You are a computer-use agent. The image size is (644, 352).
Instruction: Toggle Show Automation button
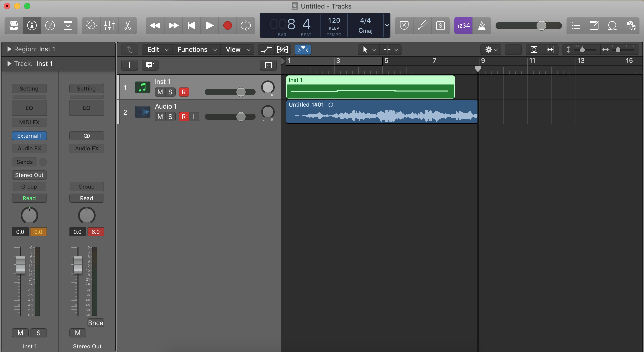(266, 50)
